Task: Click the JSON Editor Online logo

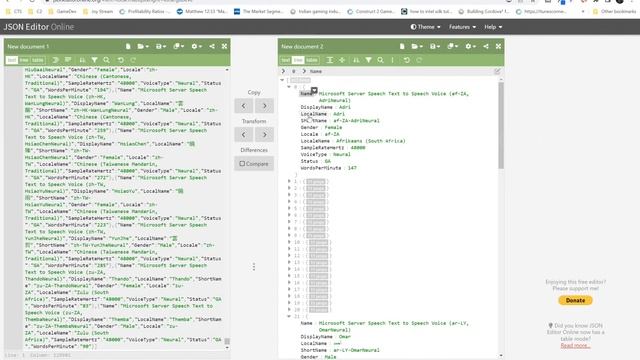Action: click(x=39, y=27)
